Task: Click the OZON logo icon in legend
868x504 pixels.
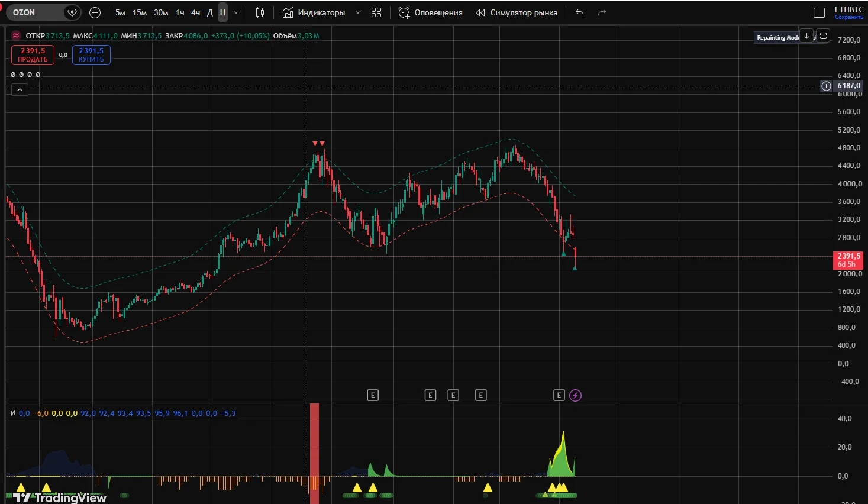Action: coord(16,36)
